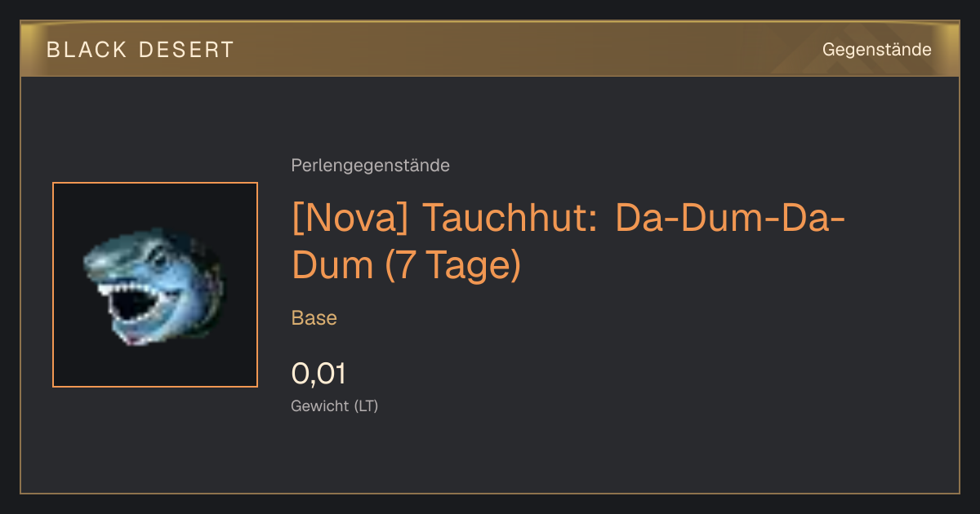
Task: Click the (7 Tage) duration text
Action: (x=452, y=267)
